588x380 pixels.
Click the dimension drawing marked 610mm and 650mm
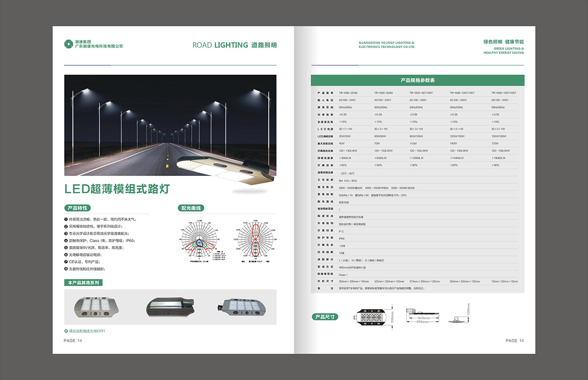coord(423,316)
